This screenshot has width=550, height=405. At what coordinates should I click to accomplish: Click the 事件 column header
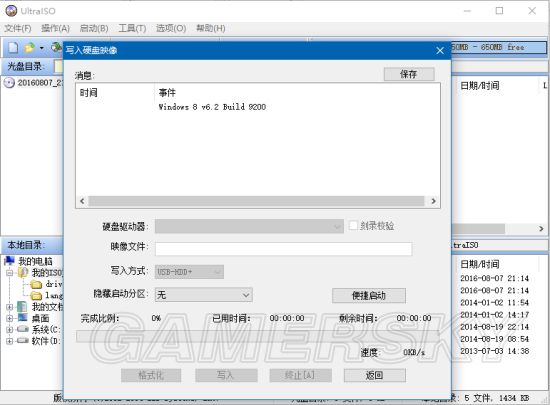[x=167, y=93]
